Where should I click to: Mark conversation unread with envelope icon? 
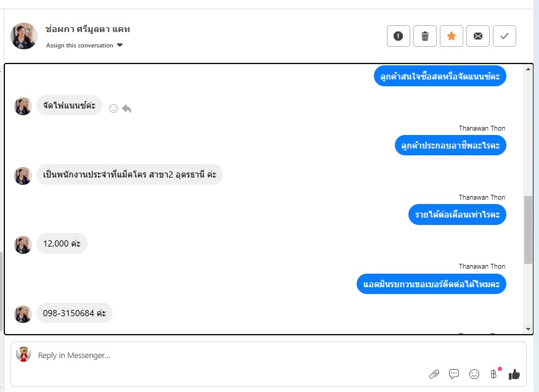click(478, 36)
